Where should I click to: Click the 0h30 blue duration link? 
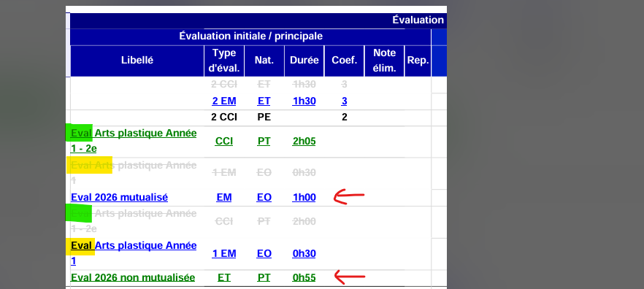(304, 254)
